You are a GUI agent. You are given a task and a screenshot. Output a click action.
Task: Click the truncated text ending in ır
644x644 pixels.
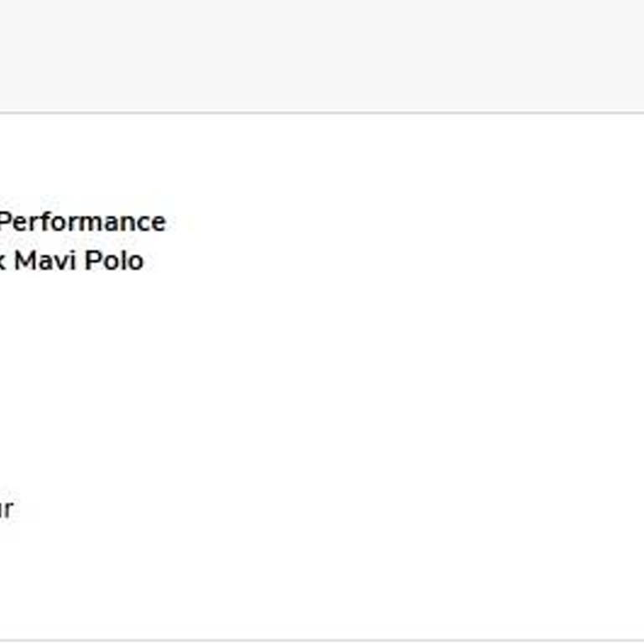(x=7, y=509)
